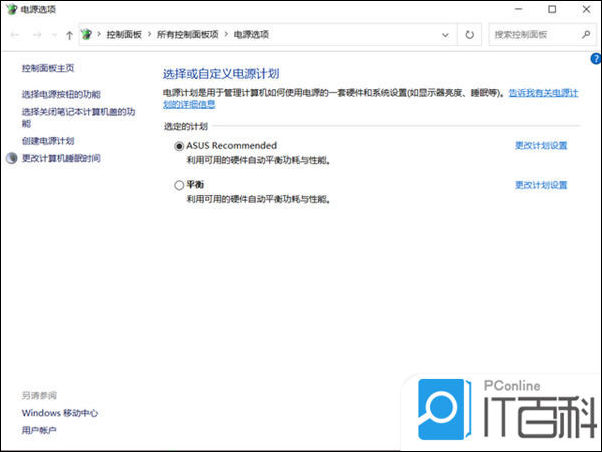Open 更改计划设置 for ASUS Recommended

[541, 146]
